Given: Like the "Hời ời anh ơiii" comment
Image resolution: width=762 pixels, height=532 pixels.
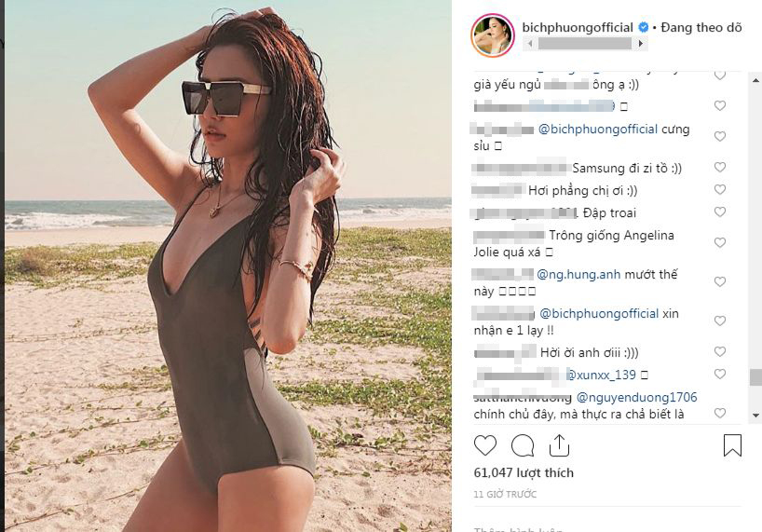Looking at the screenshot, I should tap(720, 351).
